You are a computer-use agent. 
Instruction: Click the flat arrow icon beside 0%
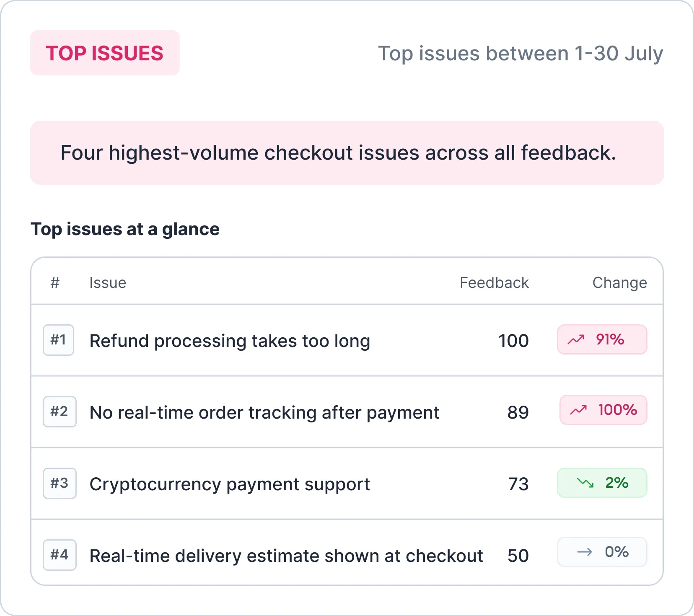pyautogui.click(x=585, y=552)
